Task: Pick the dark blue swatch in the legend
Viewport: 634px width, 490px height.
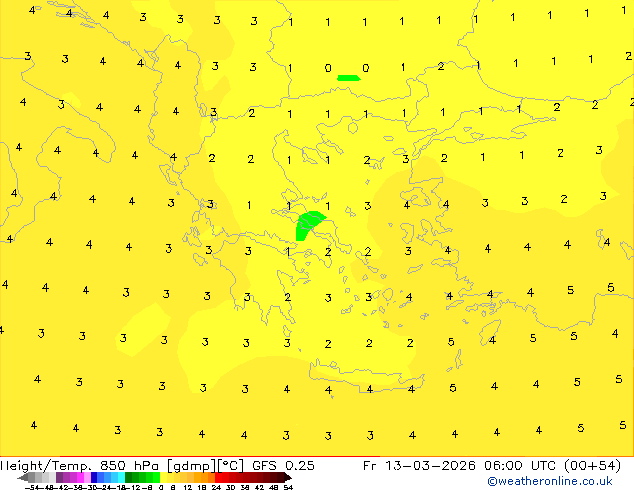Action: tap(94, 477)
